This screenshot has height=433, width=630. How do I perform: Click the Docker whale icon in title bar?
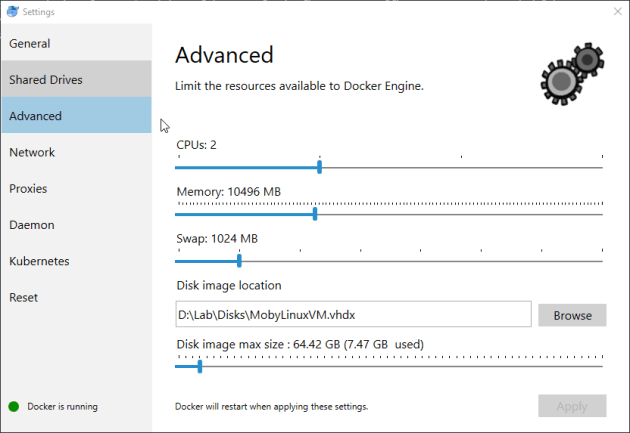[x=12, y=12]
